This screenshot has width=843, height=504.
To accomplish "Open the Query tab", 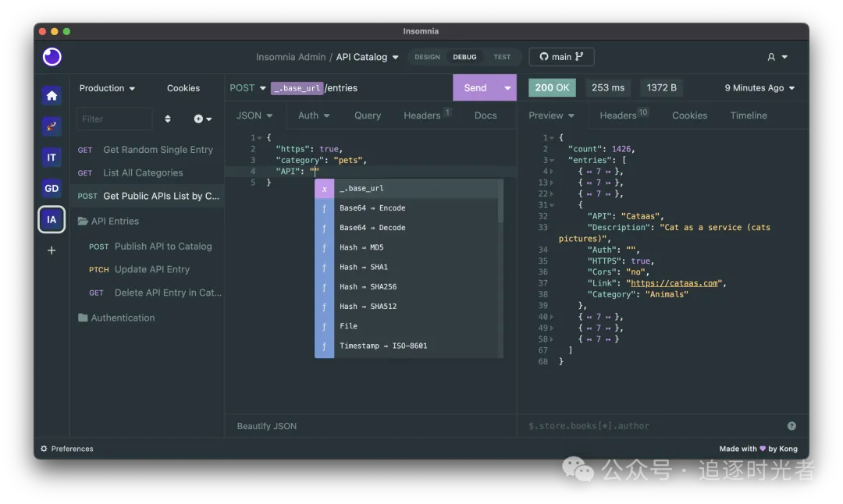I will pos(367,115).
